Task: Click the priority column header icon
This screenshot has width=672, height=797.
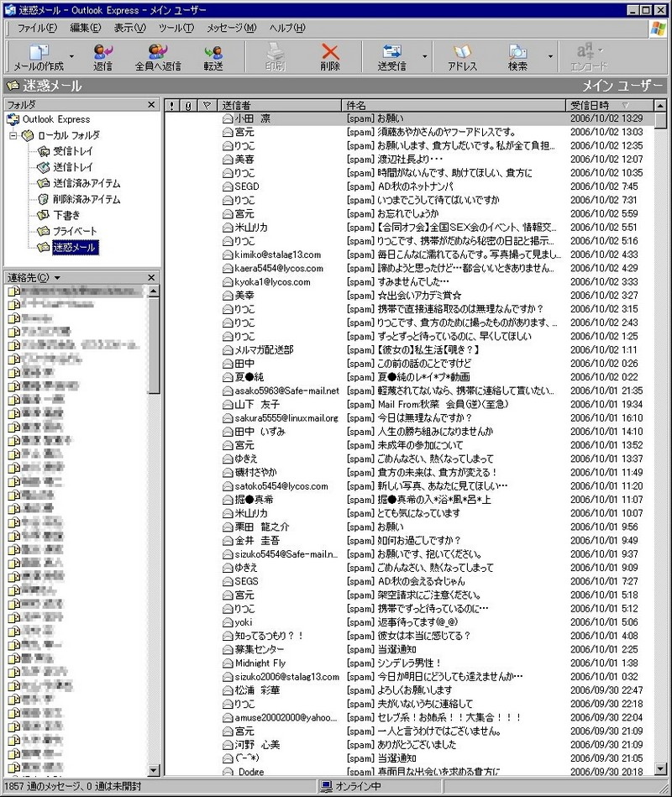Action: point(172,106)
